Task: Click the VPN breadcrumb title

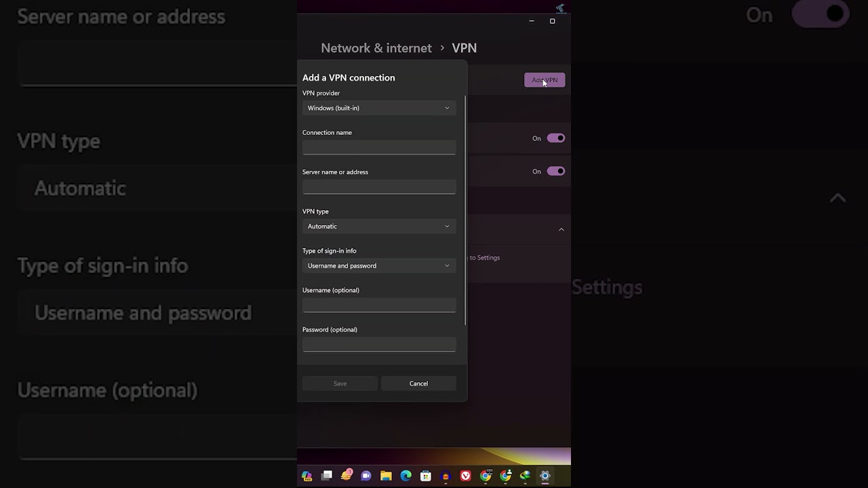Action: click(465, 48)
